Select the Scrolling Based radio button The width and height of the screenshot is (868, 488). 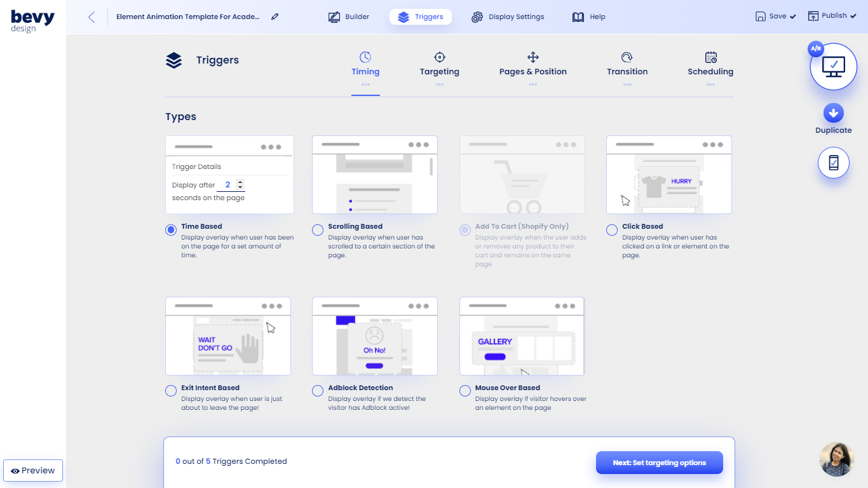[x=318, y=230]
